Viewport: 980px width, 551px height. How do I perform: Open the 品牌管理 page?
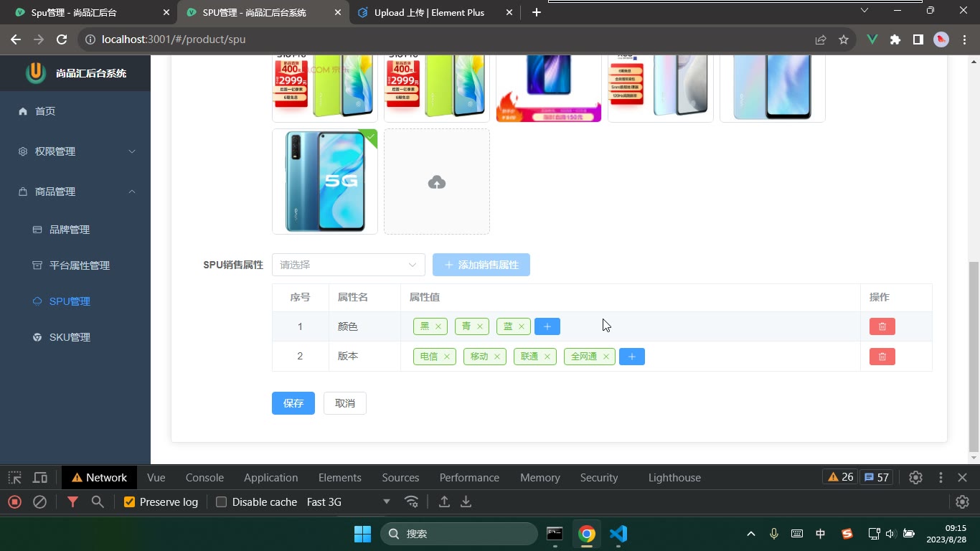click(x=75, y=230)
